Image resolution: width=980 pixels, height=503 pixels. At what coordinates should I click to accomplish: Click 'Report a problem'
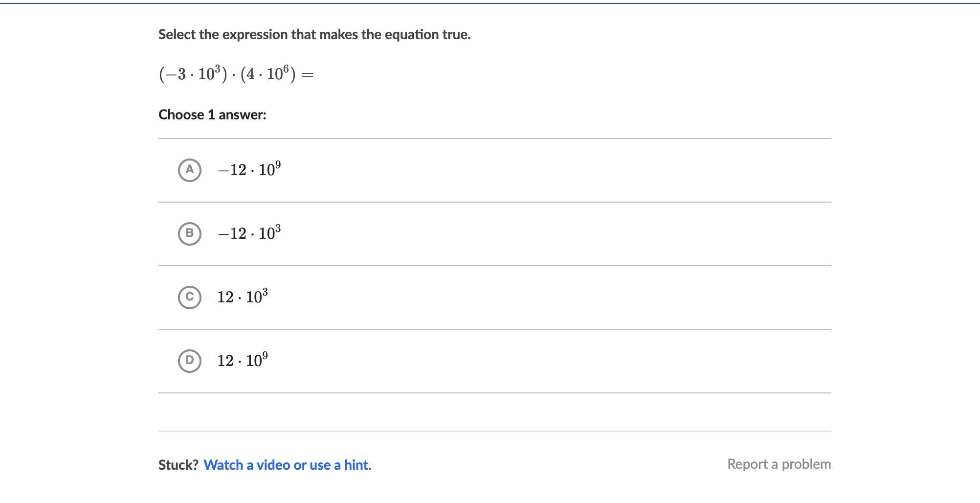779,464
